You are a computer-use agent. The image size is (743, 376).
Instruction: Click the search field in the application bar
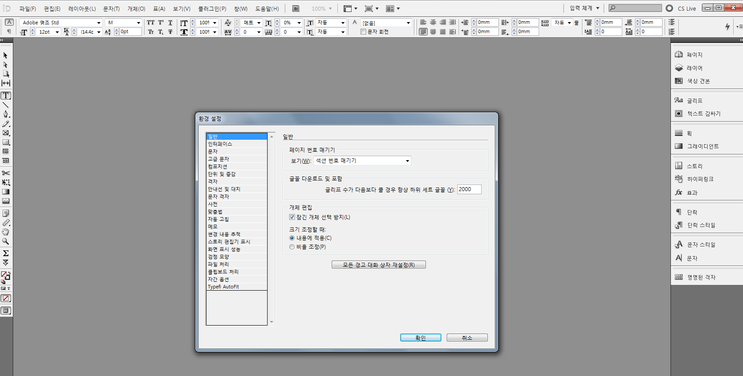635,8
